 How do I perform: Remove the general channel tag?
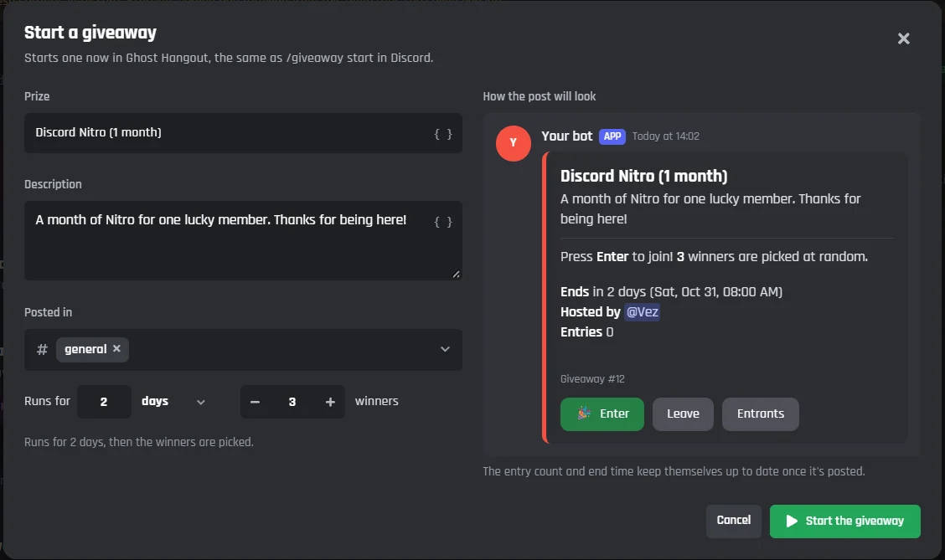(x=117, y=349)
